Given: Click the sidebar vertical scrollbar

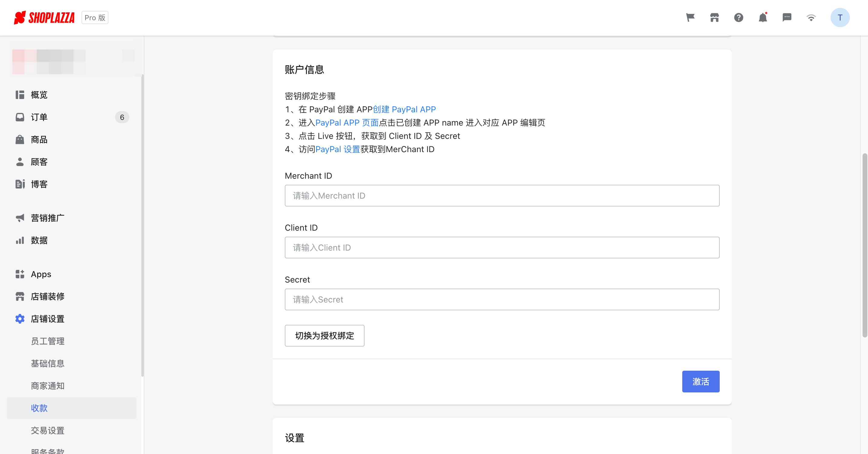Looking at the screenshot, I should [x=143, y=226].
